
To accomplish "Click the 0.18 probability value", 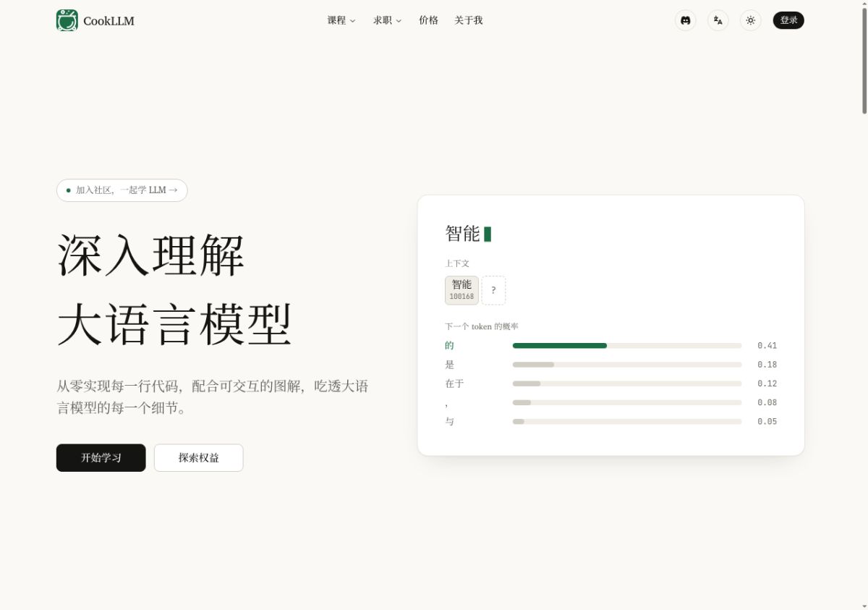I will click(x=767, y=365).
